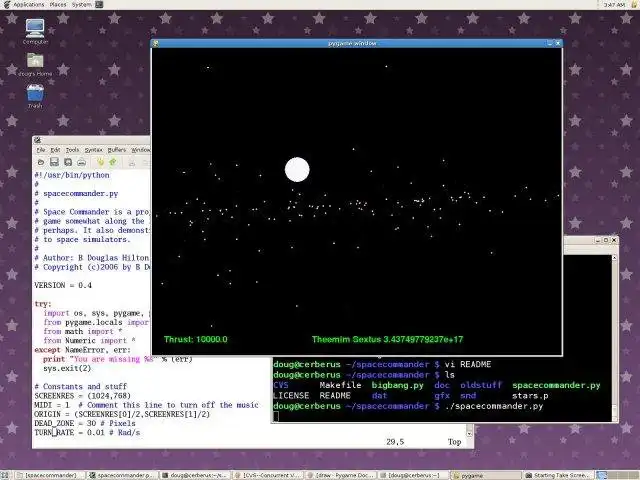640x480 pixels.
Task: Click the terminal scrollbar up arrow
Action: tap(614, 258)
